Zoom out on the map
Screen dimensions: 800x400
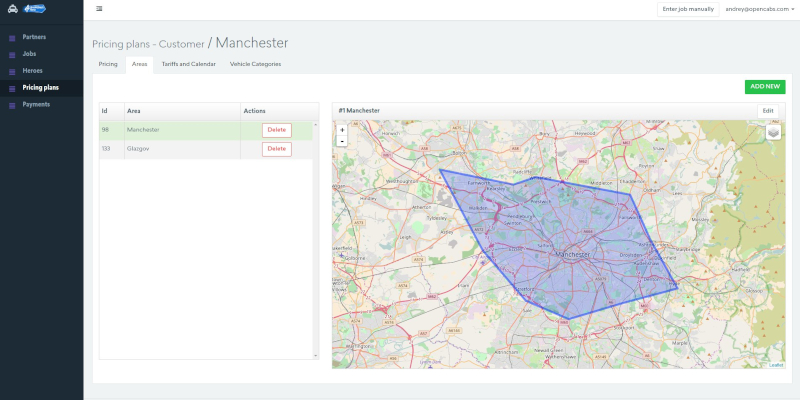pos(342,141)
